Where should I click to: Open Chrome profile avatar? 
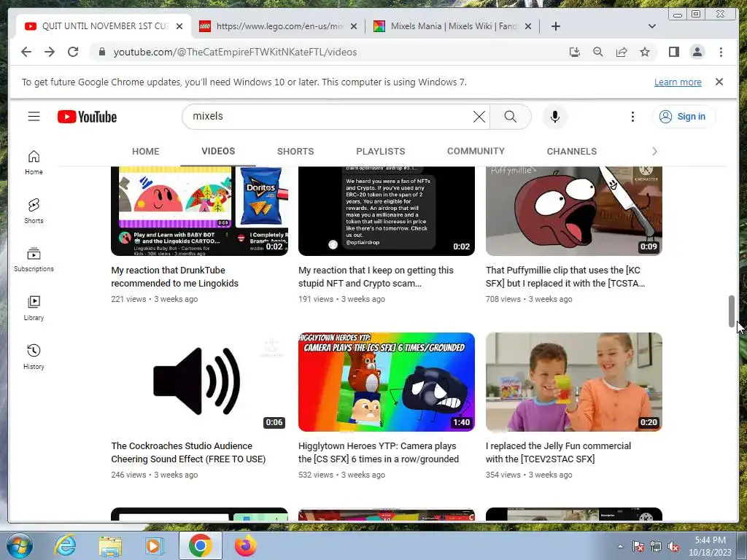(x=697, y=52)
